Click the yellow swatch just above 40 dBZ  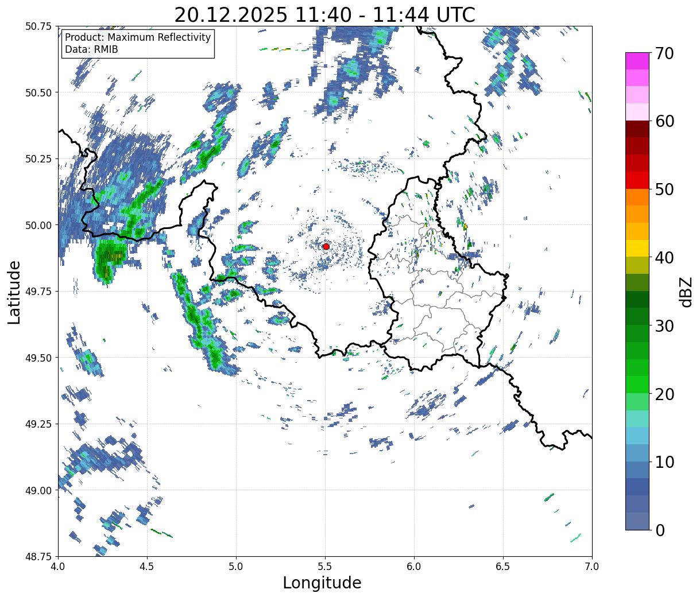click(637, 248)
